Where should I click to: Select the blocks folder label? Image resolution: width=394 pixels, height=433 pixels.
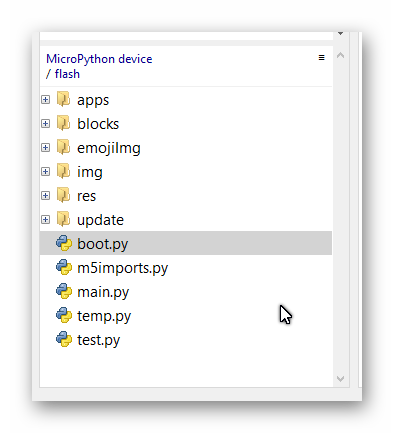click(x=98, y=124)
